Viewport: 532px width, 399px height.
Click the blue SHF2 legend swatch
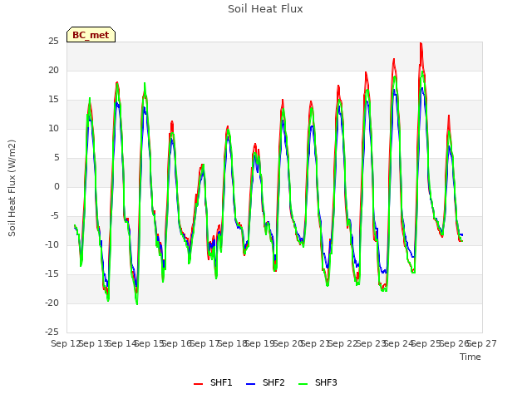click(250, 384)
